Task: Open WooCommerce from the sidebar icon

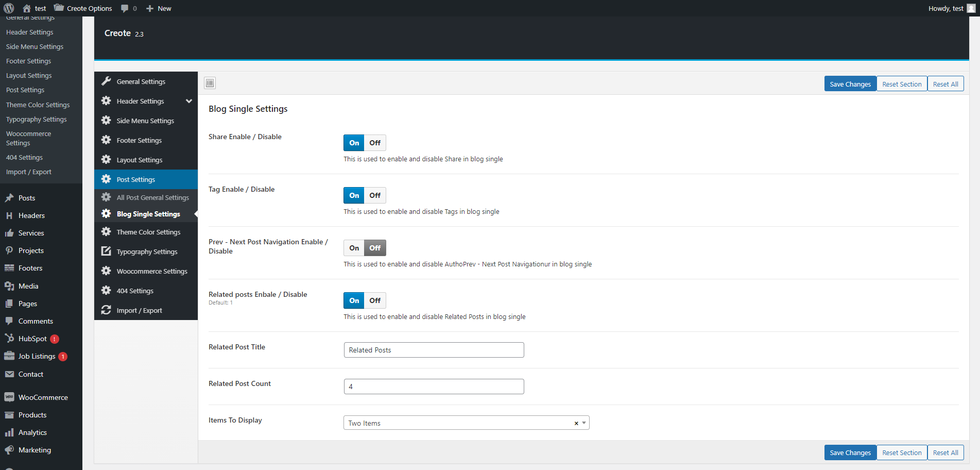Action: point(9,397)
